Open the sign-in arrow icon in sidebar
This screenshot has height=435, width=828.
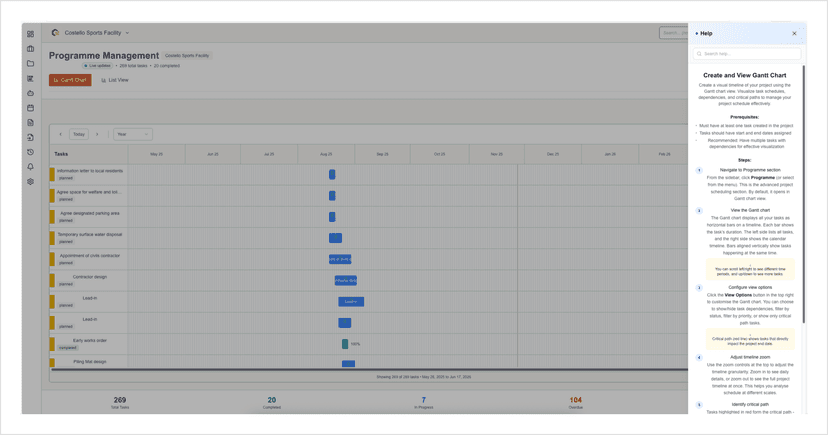click(31, 137)
